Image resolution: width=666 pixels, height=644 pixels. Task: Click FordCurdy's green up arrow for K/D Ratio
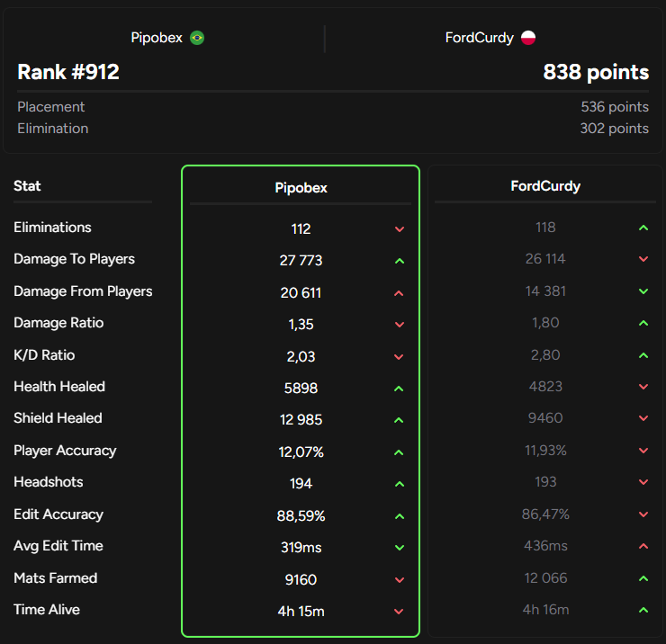[643, 355]
